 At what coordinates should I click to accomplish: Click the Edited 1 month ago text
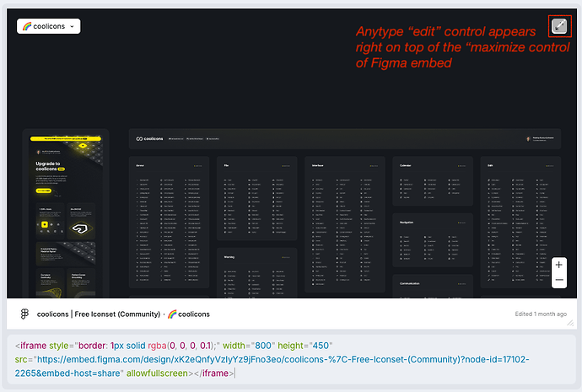541,314
